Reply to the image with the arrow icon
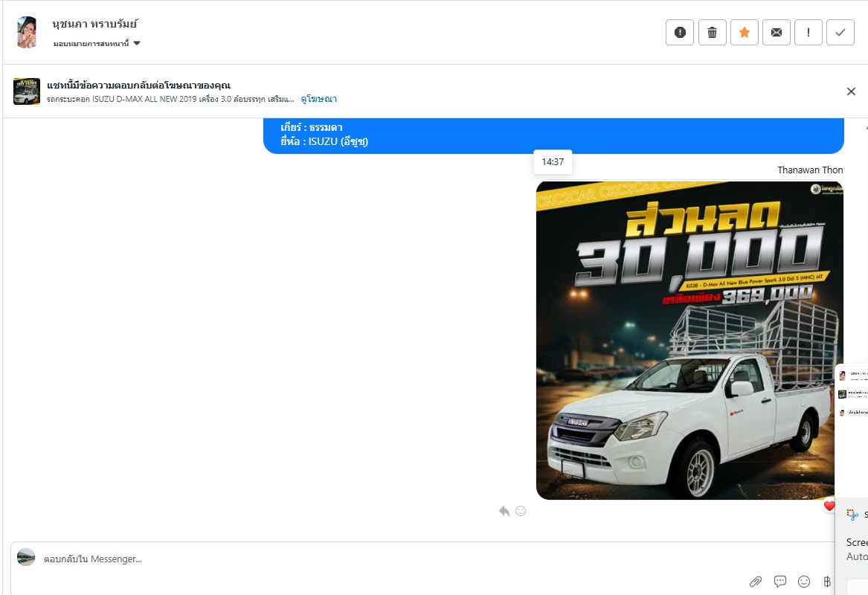Screen dimensions: 868x595 pos(504,511)
